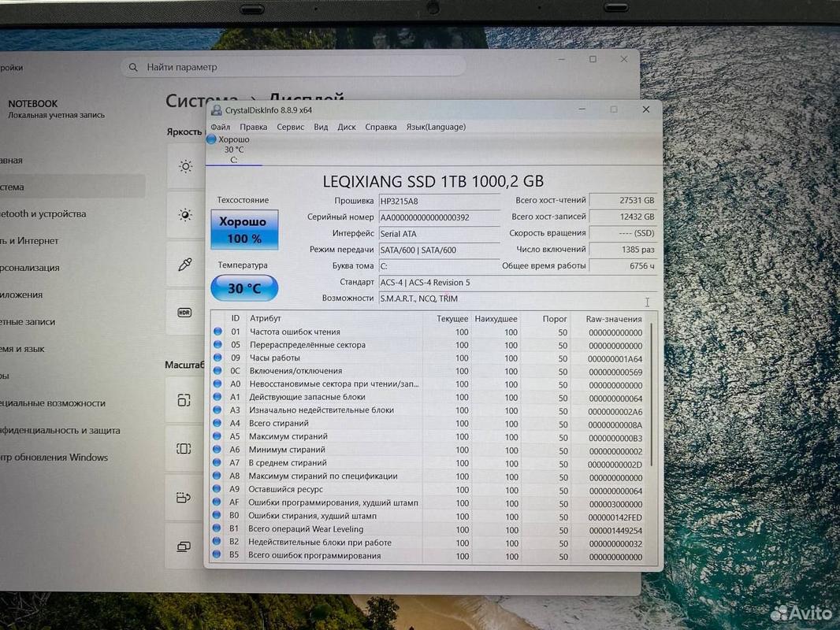Open the Вид menu
This screenshot has width=840, height=630.
(321, 127)
